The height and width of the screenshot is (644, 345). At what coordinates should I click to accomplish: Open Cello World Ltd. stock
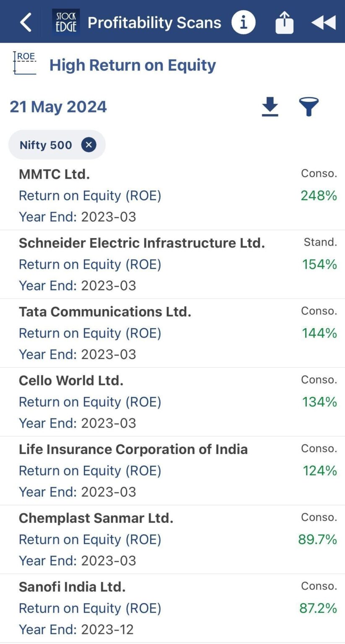coord(71,381)
